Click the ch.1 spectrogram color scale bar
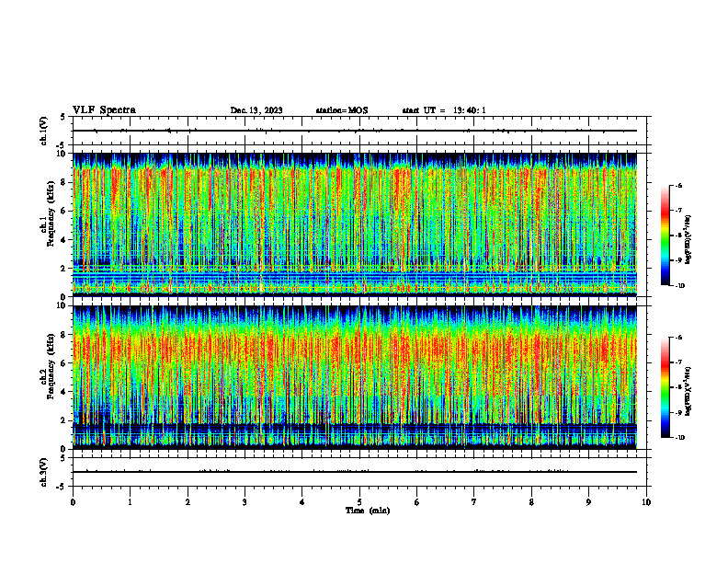728x563 pixels. (x=665, y=236)
